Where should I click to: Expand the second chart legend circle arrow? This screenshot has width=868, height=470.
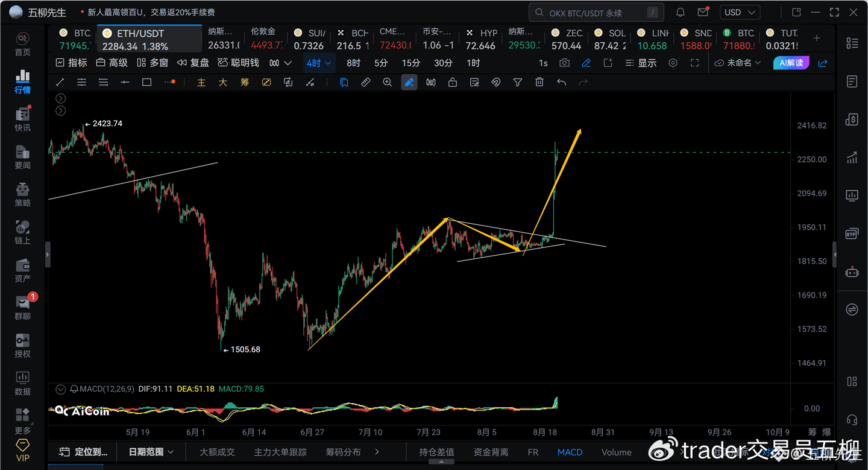click(x=60, y=110)
